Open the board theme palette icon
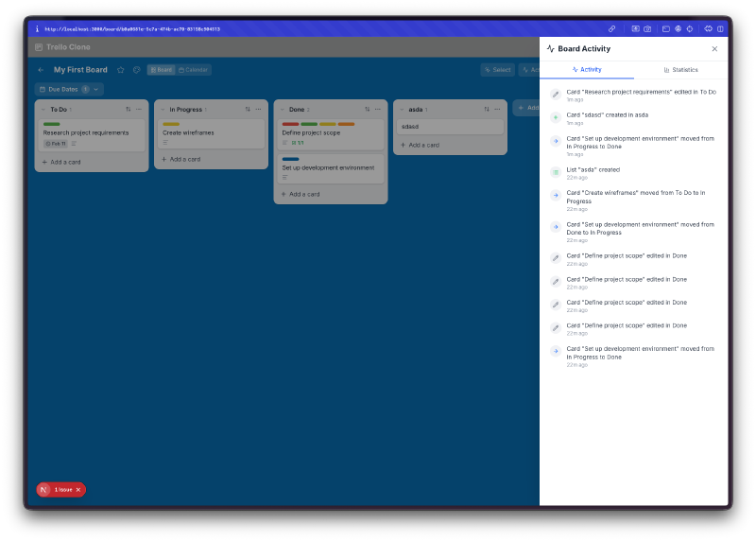The width and height of the screenshot is (756, 541). (x=136, y=70)
